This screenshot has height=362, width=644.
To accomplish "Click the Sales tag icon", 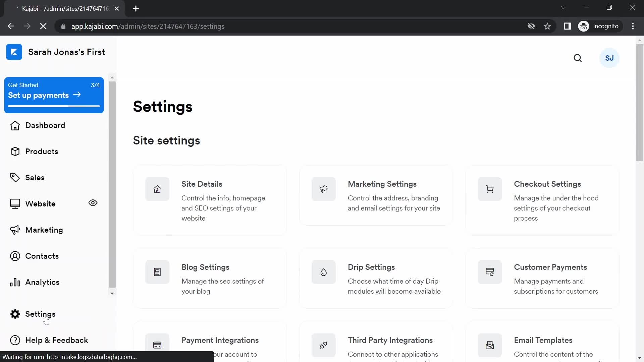I will pos(15,178).
